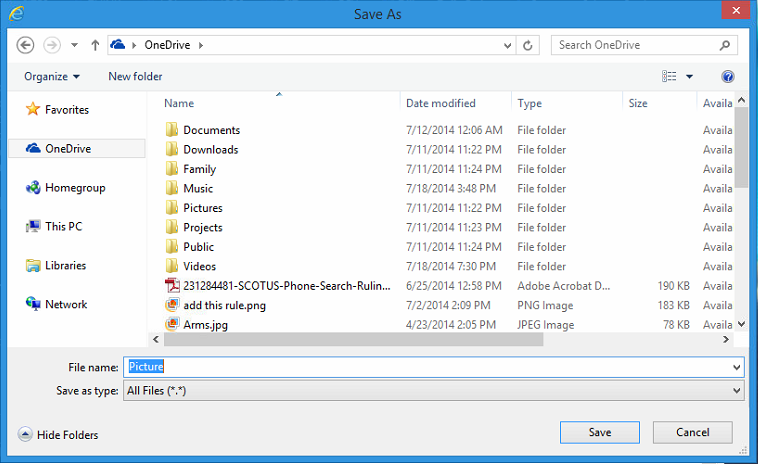Open Help with the question mark icon
758x464 pixels.
728,76
